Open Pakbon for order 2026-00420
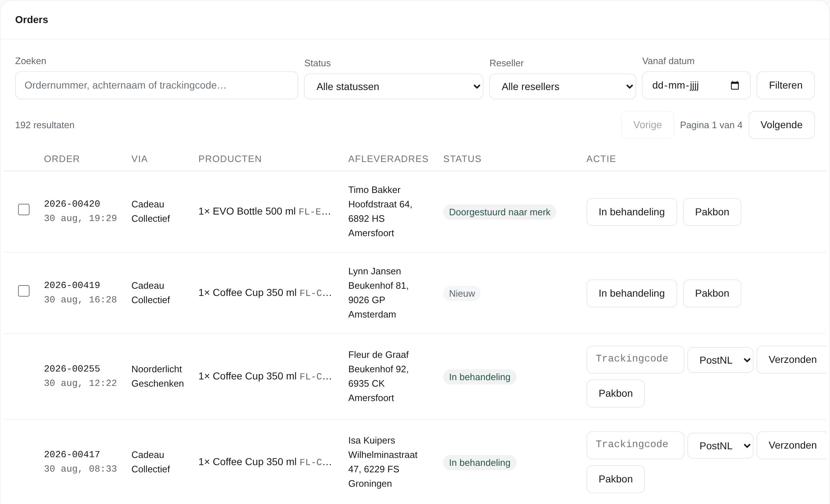Viewport: 830px width, 504px height. coord(712,212)
